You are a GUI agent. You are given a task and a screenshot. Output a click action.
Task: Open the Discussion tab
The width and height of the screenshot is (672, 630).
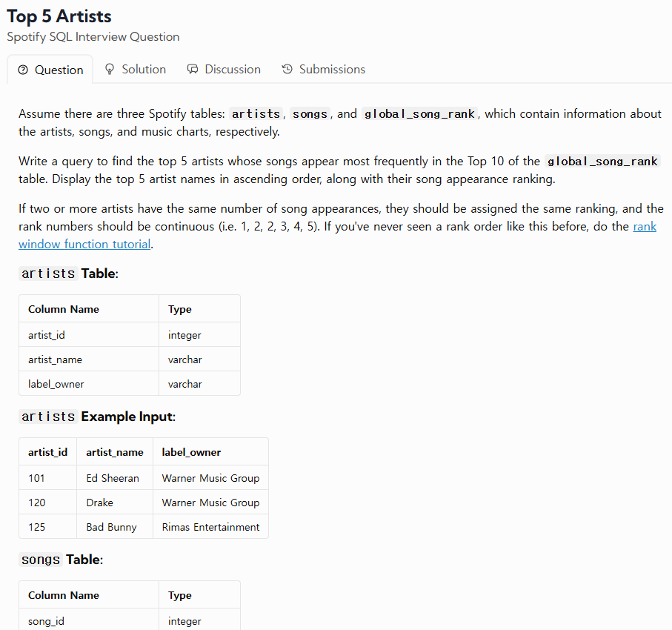[x=224, y=70]
